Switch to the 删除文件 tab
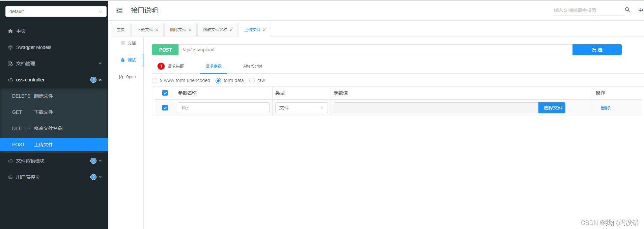The image size is (644, 229). [178, 30]
